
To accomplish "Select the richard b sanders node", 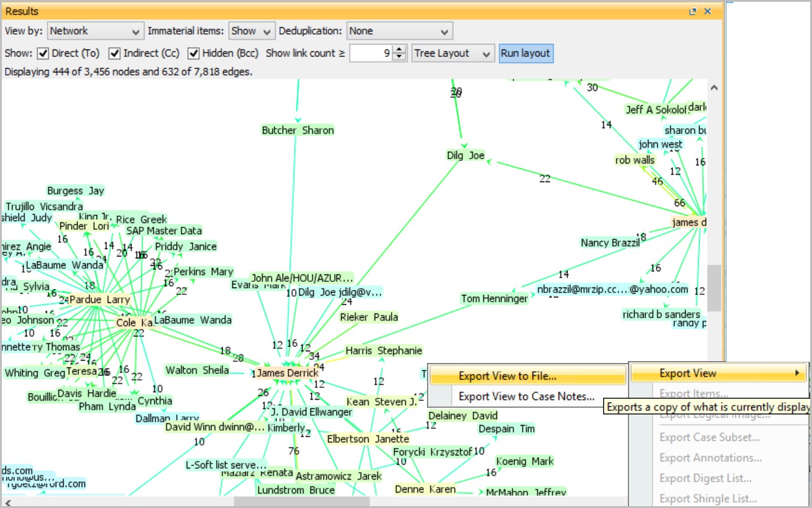I will (661, 314).
